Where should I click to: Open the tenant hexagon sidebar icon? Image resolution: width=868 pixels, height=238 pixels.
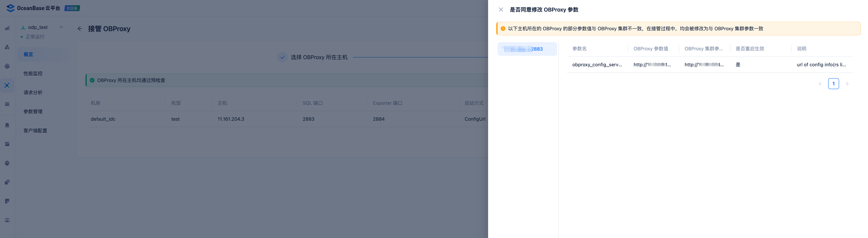pos(7,66)
